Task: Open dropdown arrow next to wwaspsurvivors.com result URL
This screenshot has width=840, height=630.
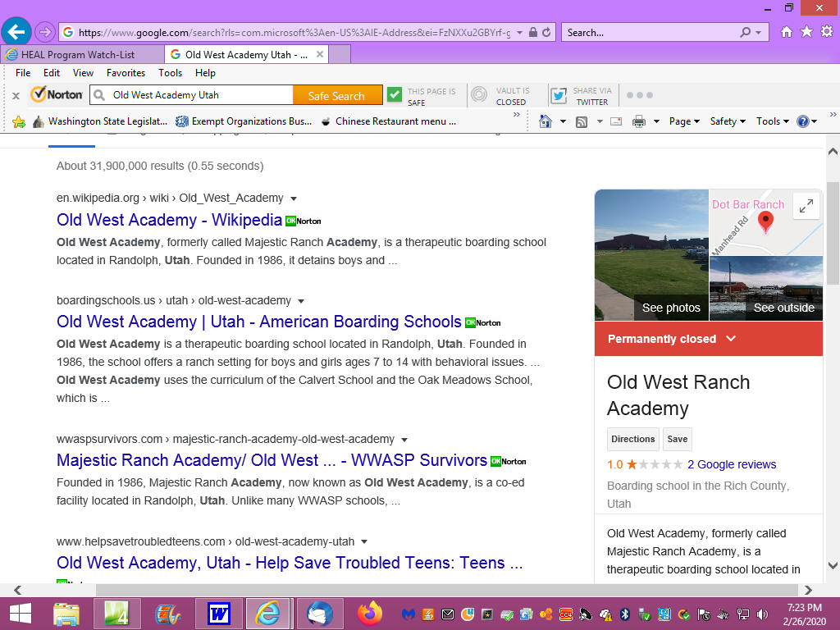Action: click(x=404, y=440)
